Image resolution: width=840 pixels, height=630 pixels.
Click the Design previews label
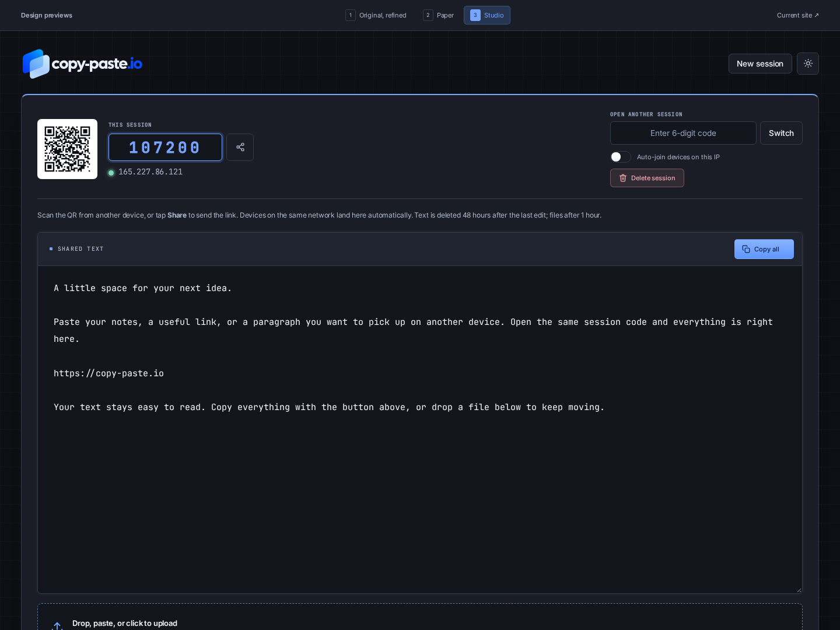[47, 15]
